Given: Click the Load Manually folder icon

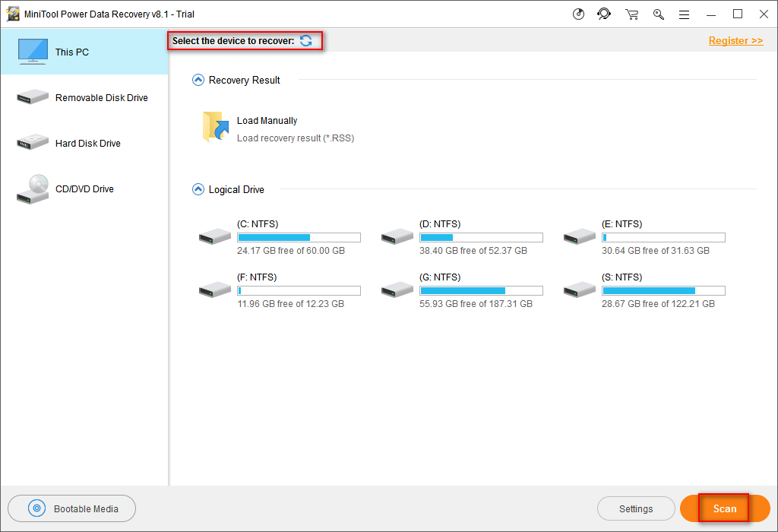Looking at the screenshot, I should (x=216, y=127).
